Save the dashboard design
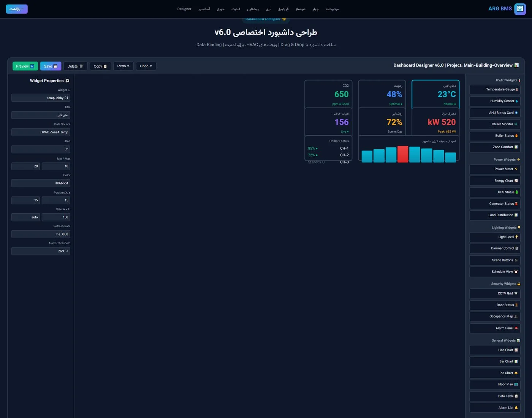Image resolution: width=532 pixels, height=418 pixels. tap(51, 66)
